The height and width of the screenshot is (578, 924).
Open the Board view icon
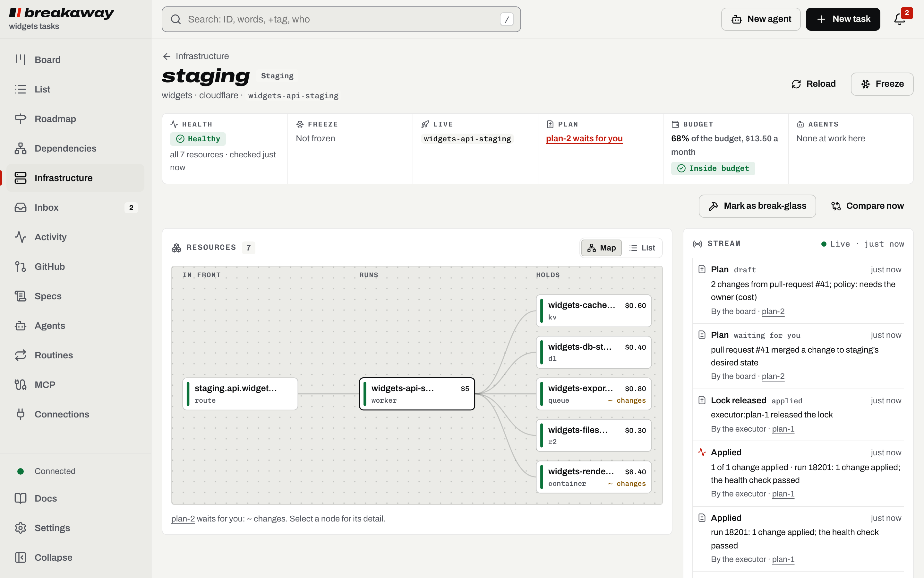click(x=20, y=60)
